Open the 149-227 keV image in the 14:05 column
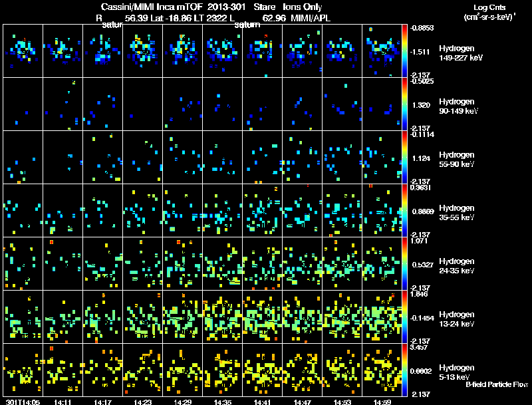 point(23,51)
